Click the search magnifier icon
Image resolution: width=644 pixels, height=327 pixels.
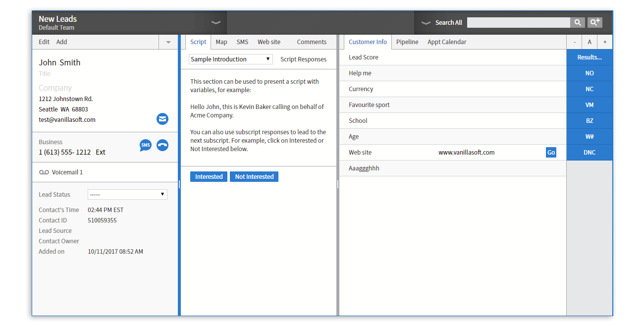point(578,22)
